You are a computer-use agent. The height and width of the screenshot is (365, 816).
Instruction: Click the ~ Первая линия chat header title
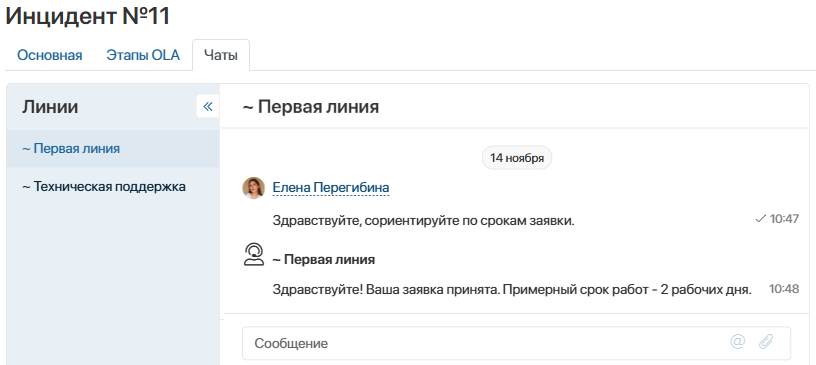click(x=311, y=107)
